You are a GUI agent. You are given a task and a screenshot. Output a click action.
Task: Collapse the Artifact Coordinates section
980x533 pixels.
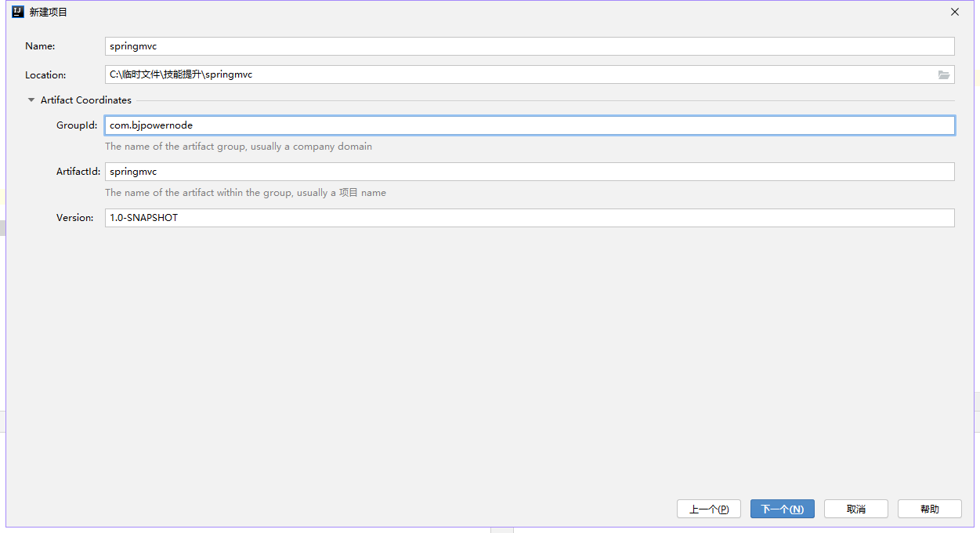[x=31, y=100]
